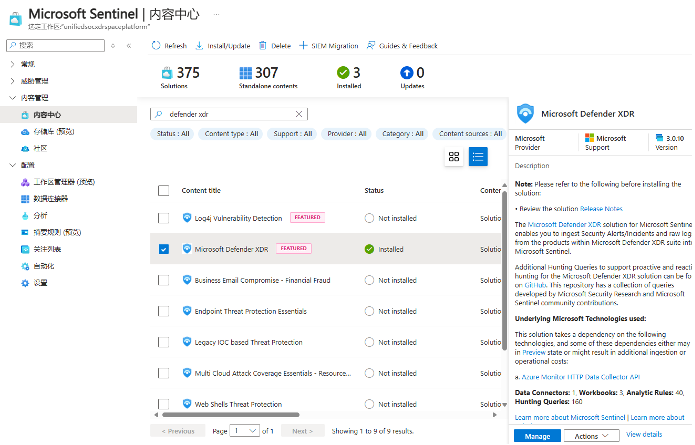
Task: Click the Previous page button
Action: 178,431
